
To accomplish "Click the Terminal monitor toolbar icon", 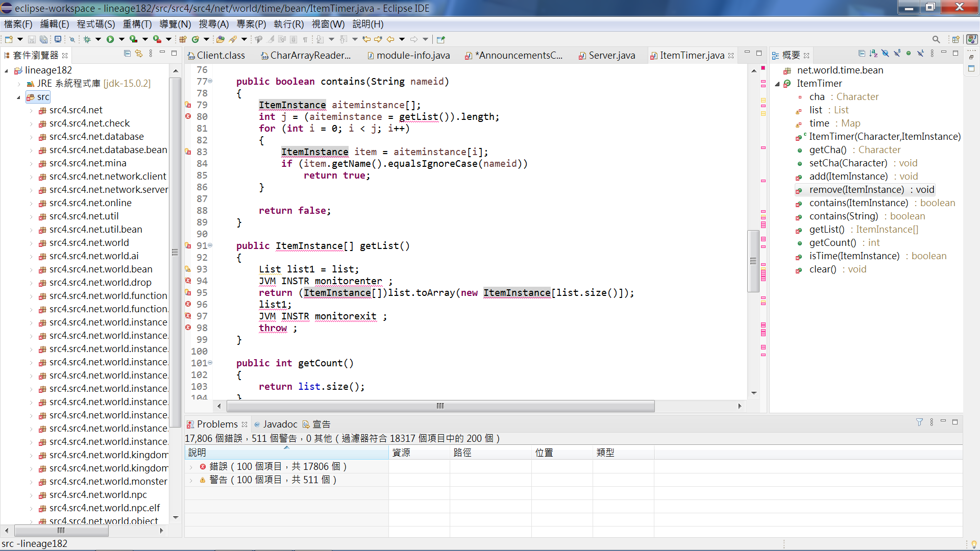I will [58, 39].
